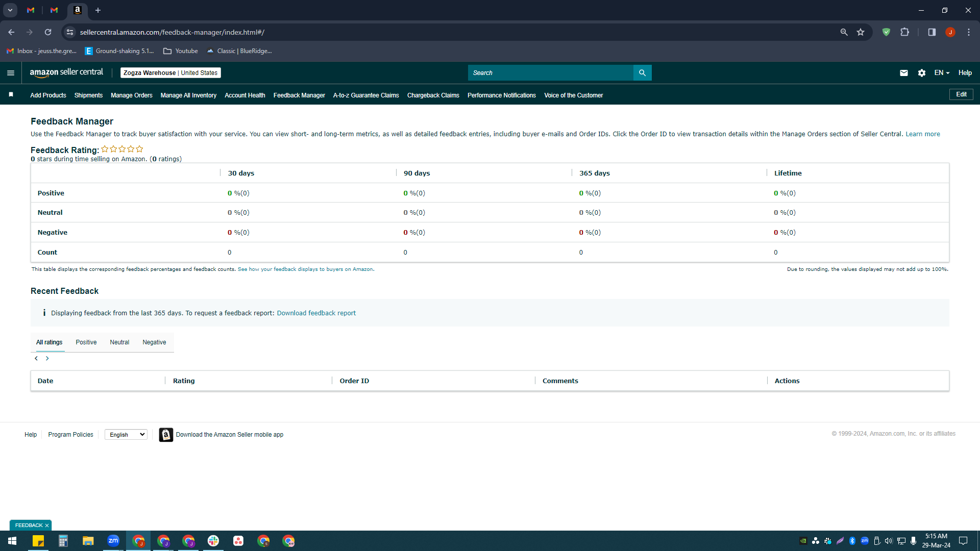This screenshot has width=980, height=551.
Task: Click the search magnifier button
Action: coord(642,73)
